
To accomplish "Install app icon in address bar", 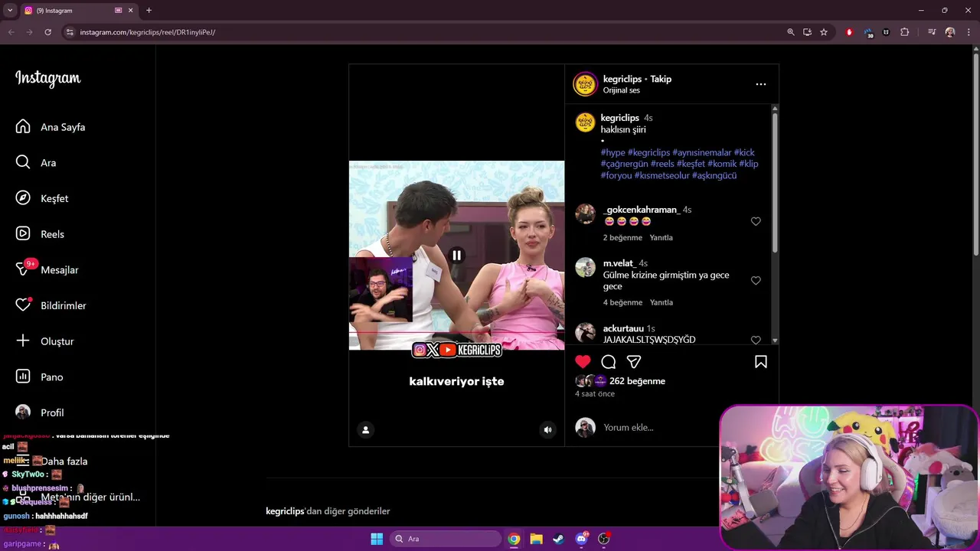I will 807,32.
